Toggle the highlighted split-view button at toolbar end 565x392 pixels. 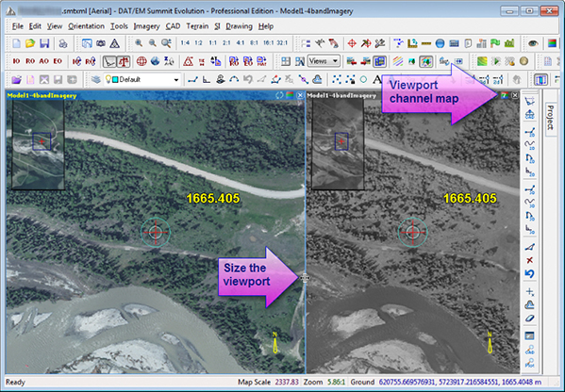[x=540, y=79]
